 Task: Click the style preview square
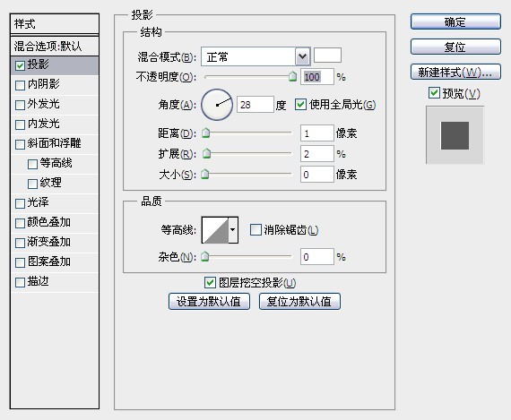click(x=455, y=135)
